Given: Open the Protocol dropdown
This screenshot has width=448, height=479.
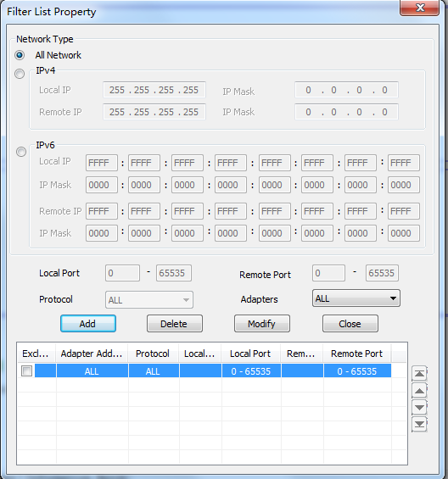Looking at the screenshot, I should point(149,299).
